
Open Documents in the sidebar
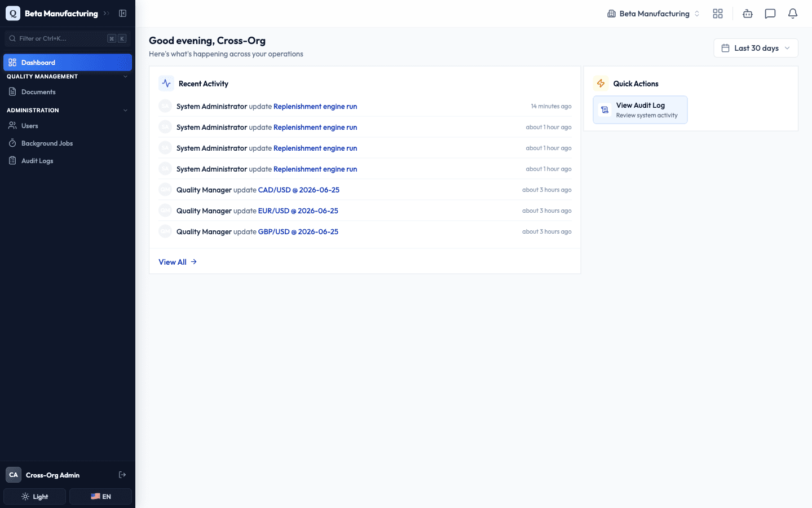[68, 92]
